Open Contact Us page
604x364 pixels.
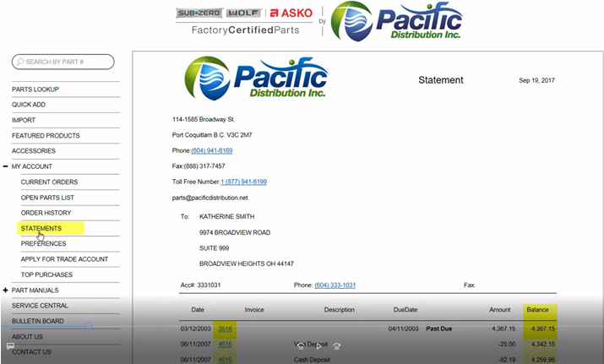pyautogui.click(x=31, y=352)
